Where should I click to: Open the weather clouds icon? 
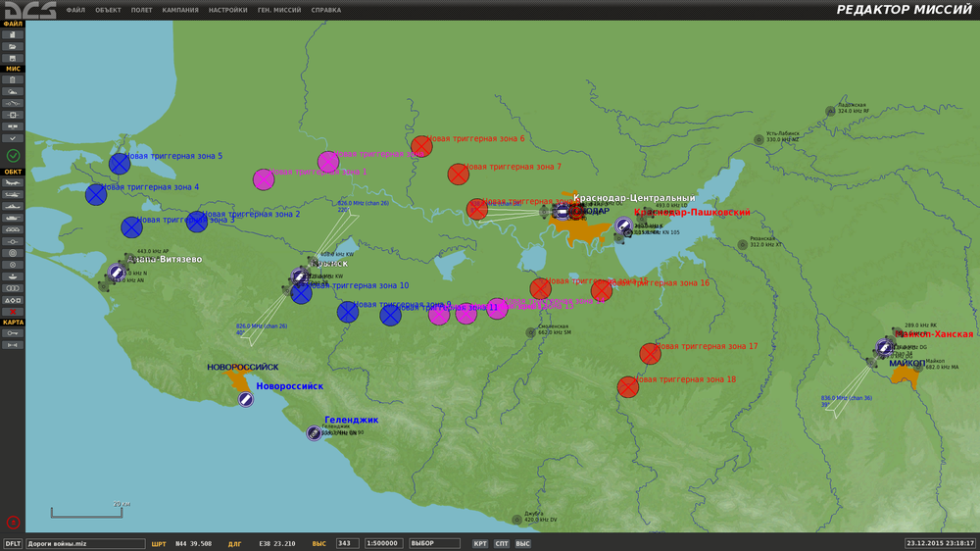[x=13, y=92]
